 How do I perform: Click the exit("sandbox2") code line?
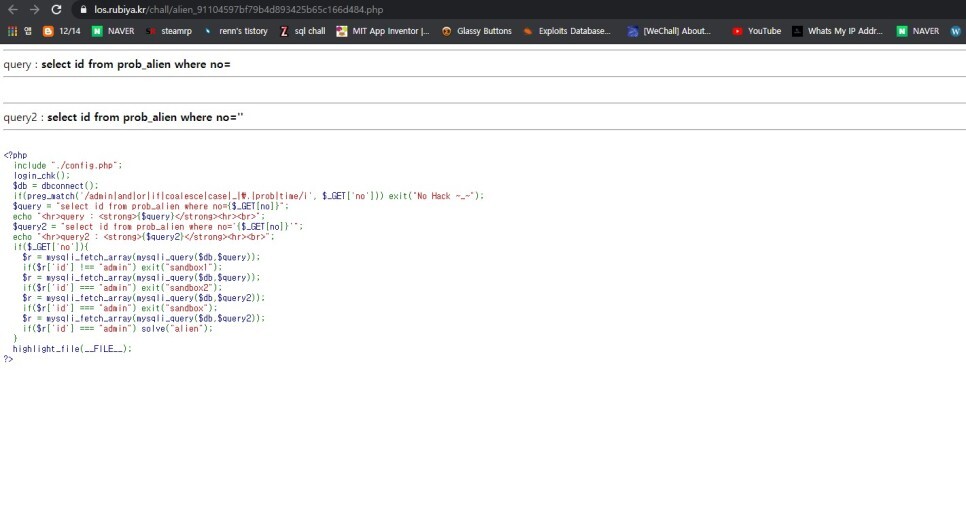pos(122,288)
